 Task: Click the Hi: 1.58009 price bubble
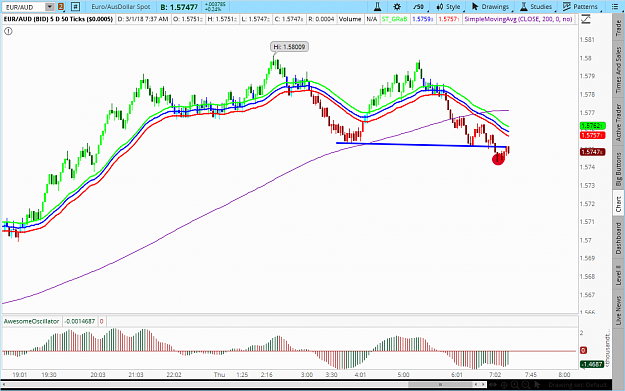pyautogui.click(x=289, y=47)
